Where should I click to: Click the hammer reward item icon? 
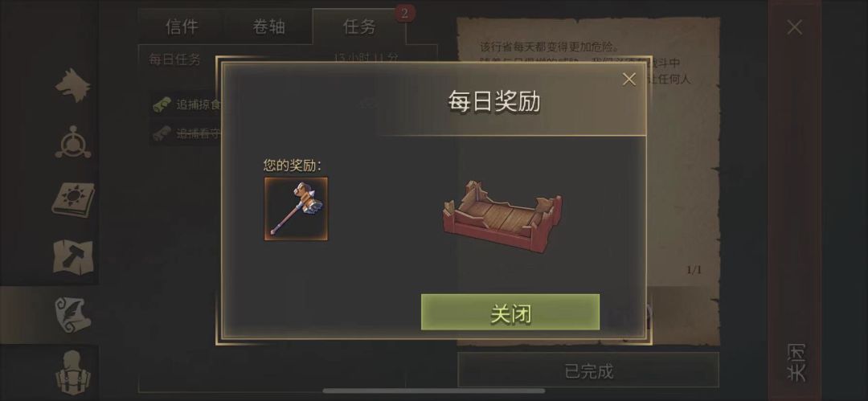[x=296, y=209]
